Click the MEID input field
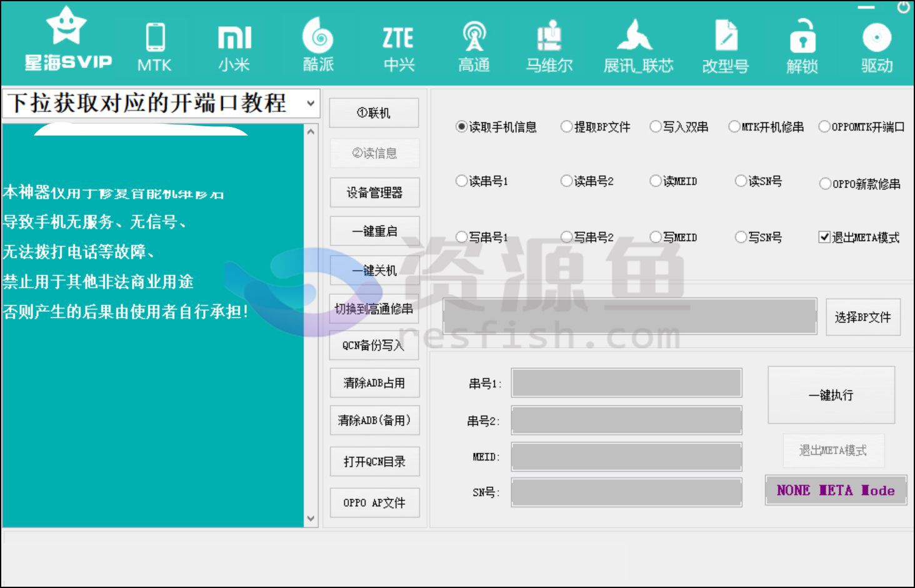Image resolution: width=915 pixels, height=588 pixels. pos(627,457)
